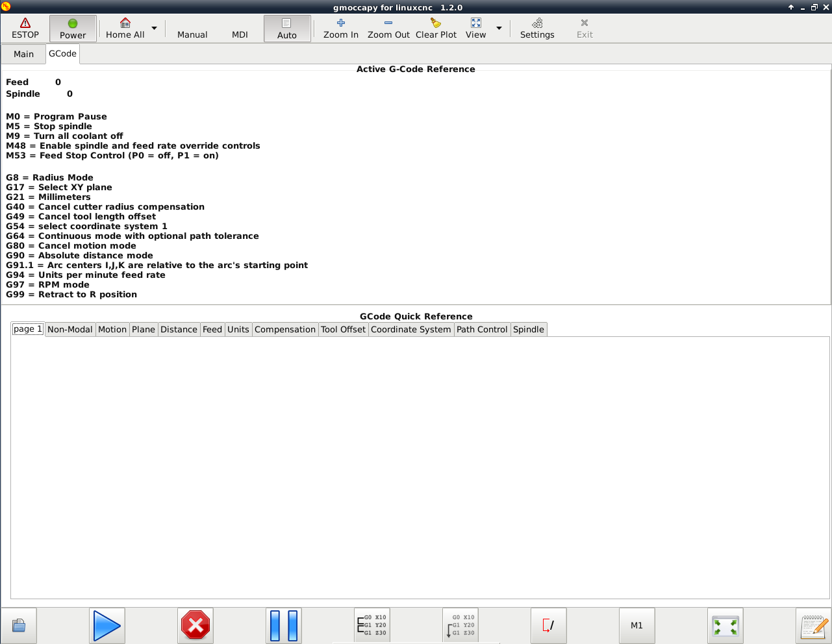
Task: Open the Distance reference tab
Action: pos(179,330)
